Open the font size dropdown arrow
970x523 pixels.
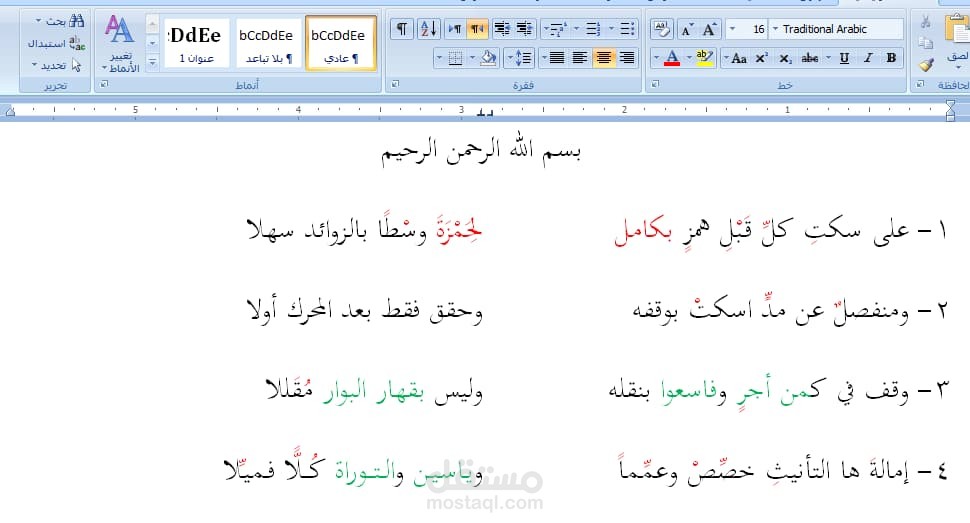tap(732, 28)
